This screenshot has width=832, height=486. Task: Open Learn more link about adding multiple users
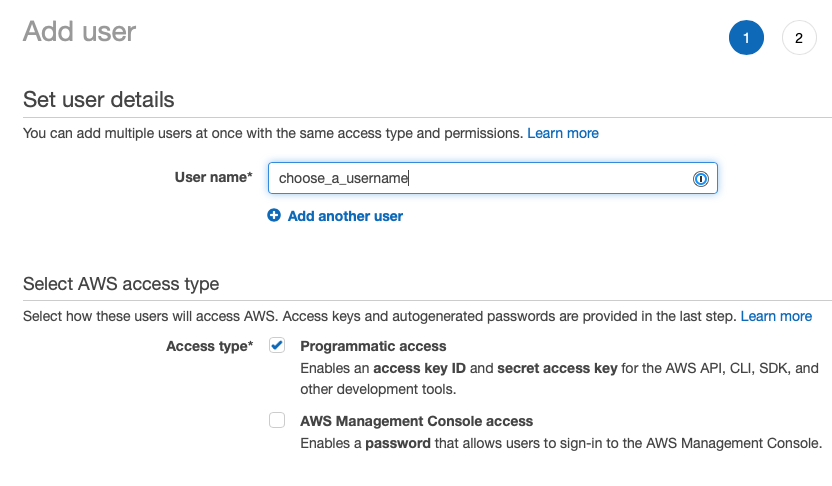[563, 133]
